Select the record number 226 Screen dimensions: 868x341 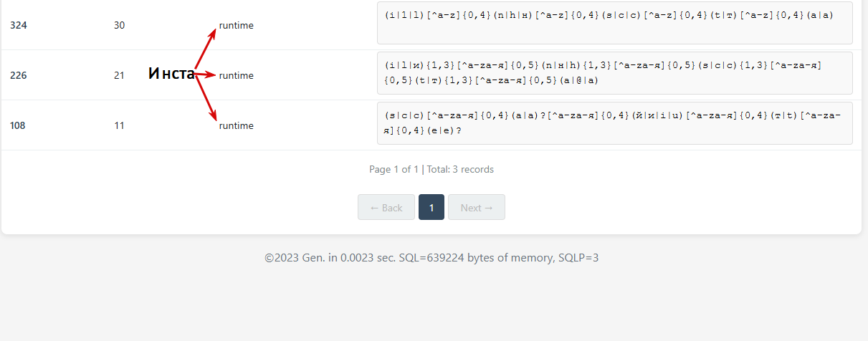point(19,75)
